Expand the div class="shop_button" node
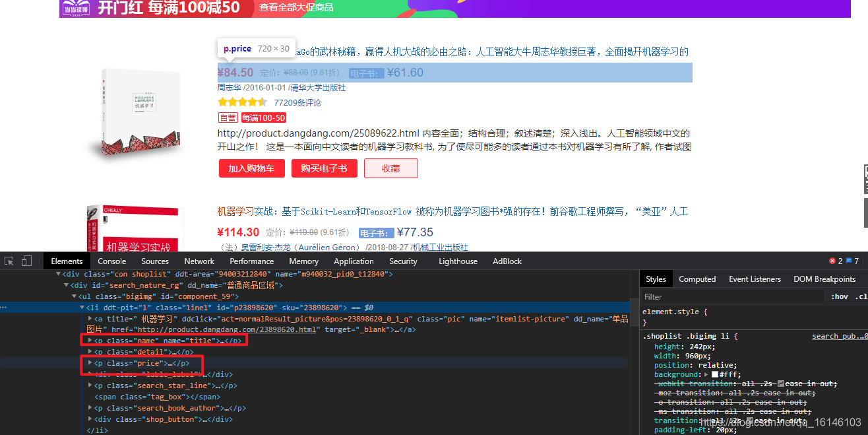 pos(90,418)
